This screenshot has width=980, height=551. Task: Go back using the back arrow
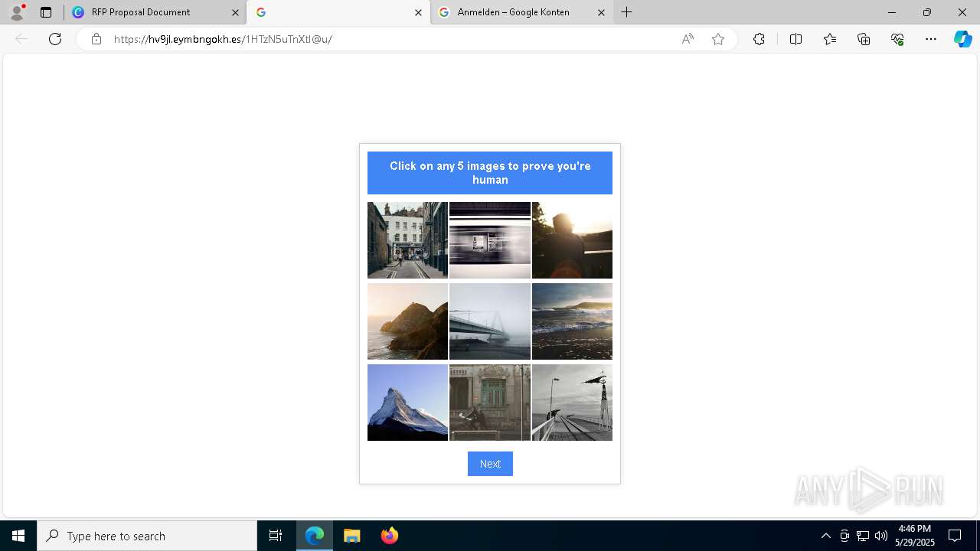point(21,39)
